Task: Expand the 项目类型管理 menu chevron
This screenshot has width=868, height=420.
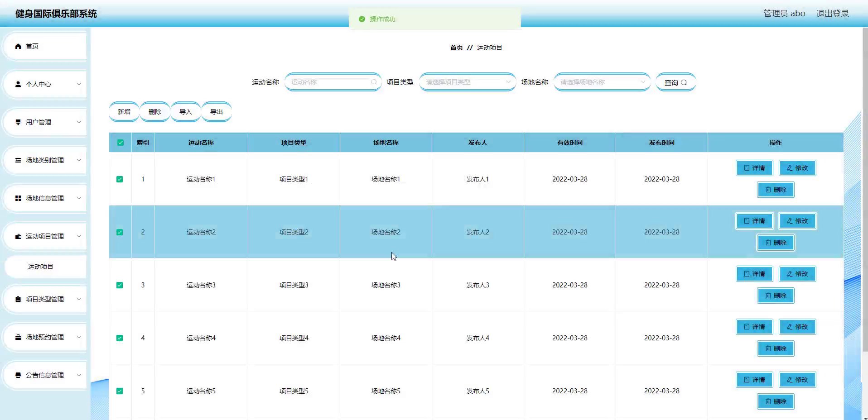Action: [79, 299]
